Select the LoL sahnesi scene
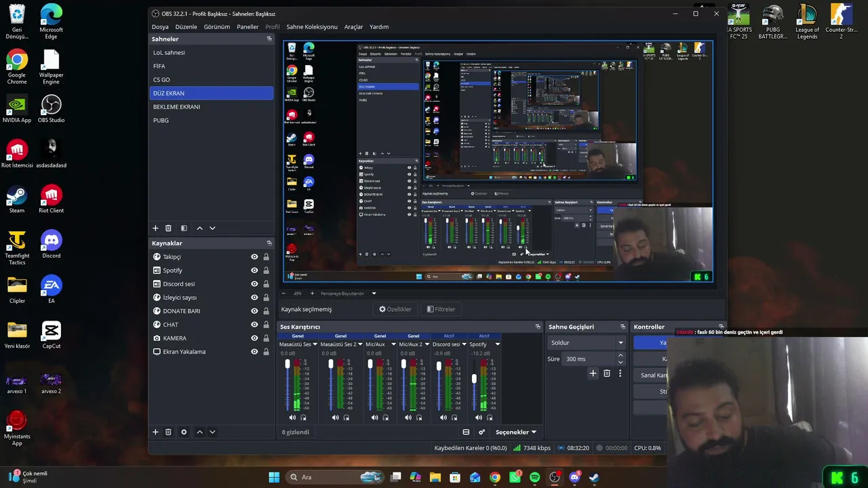Image resolution: width=868 pixels, height=488 pixels. coord(212,52)
